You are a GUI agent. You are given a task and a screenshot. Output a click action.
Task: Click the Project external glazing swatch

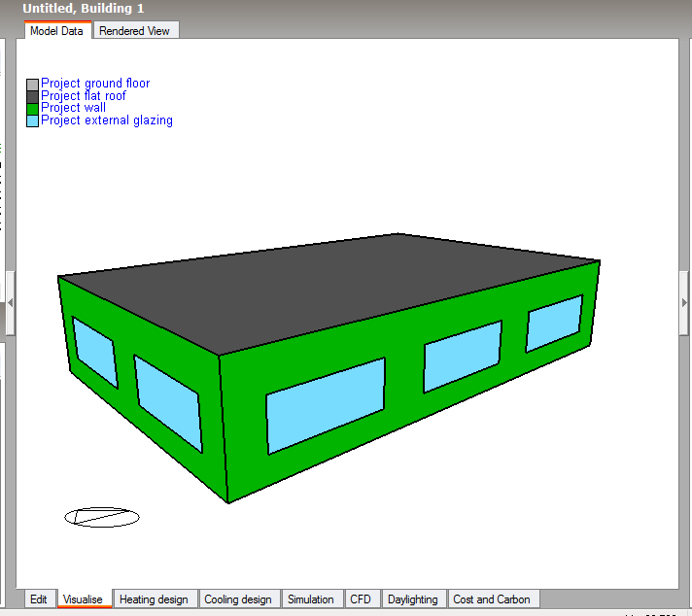pos(33,120)
